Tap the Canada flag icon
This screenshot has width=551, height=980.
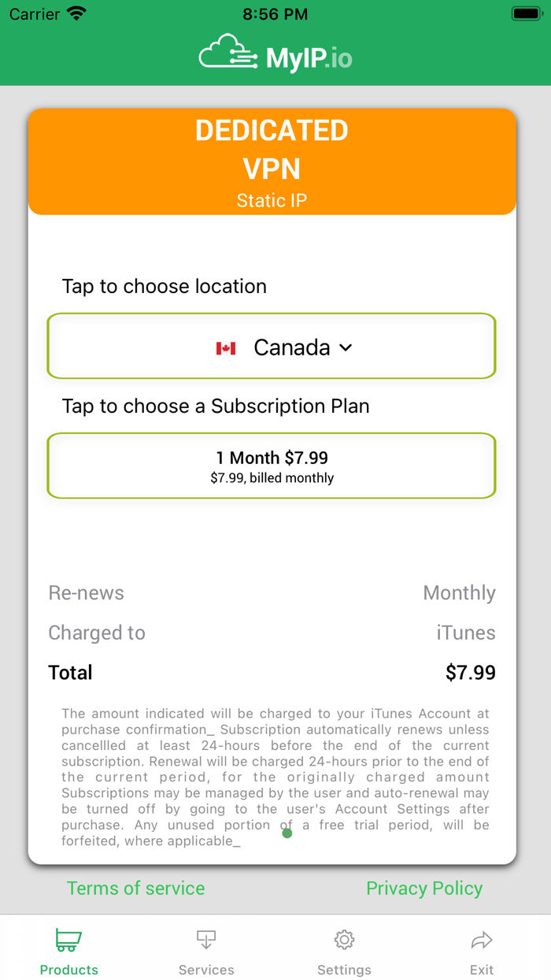(227, 347)
